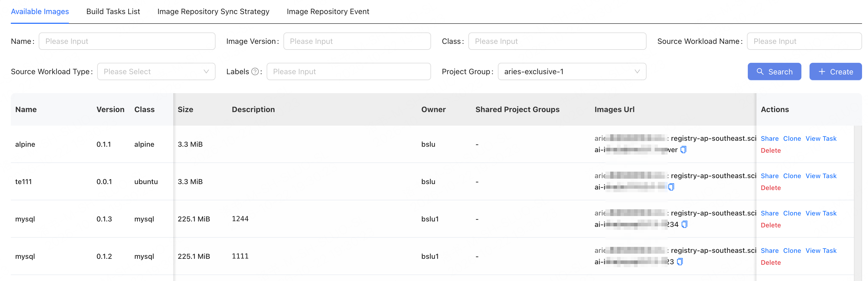This screenshot has height=281, width=868.
Task: Click the Description column header
Action: coord(253,109)
